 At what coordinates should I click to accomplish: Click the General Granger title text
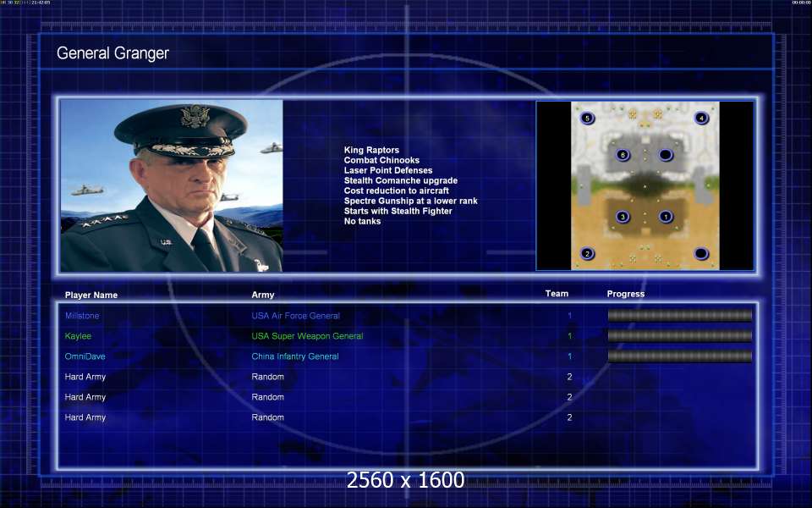pos(112,53)
